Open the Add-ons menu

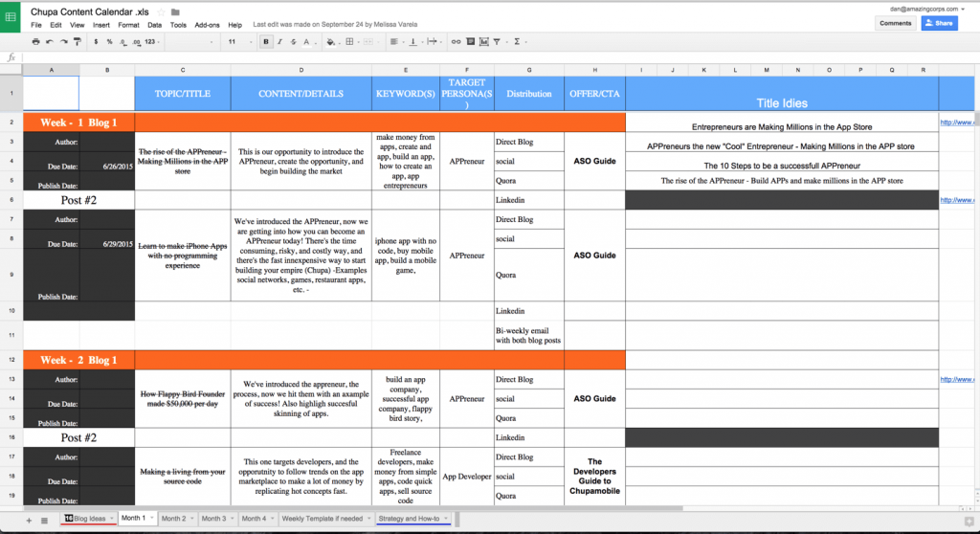point(207,25)
